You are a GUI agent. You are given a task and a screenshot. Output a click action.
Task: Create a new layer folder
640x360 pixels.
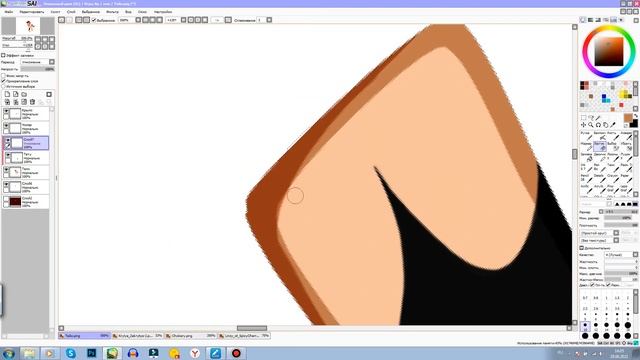click(24, 94)
